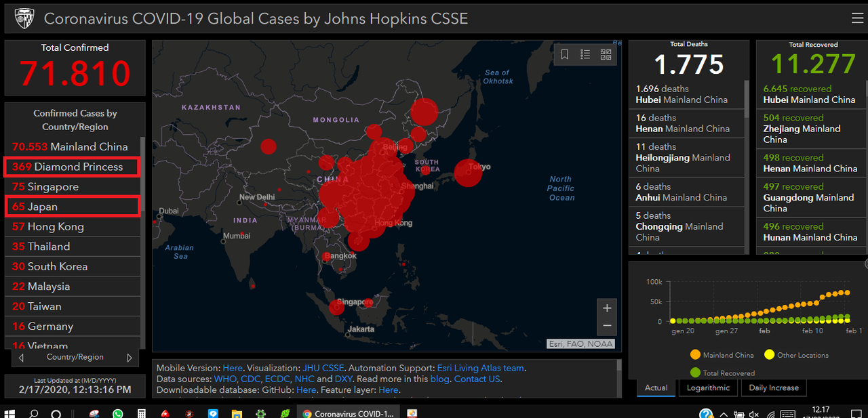Go to previous Country/Region list page arrow
868x418 pixels.
tap(21, 357)
